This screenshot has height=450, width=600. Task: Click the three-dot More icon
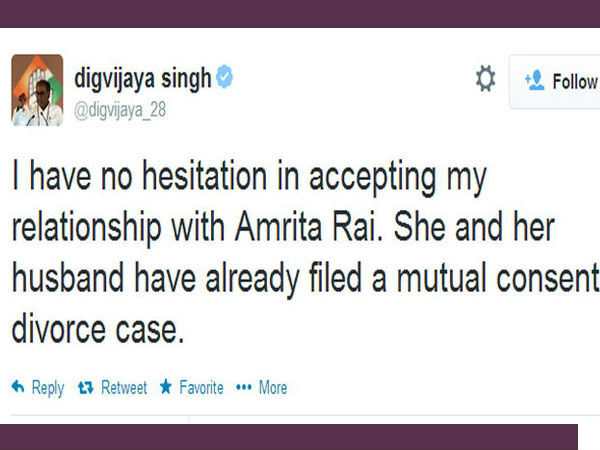tap(243, 387)
